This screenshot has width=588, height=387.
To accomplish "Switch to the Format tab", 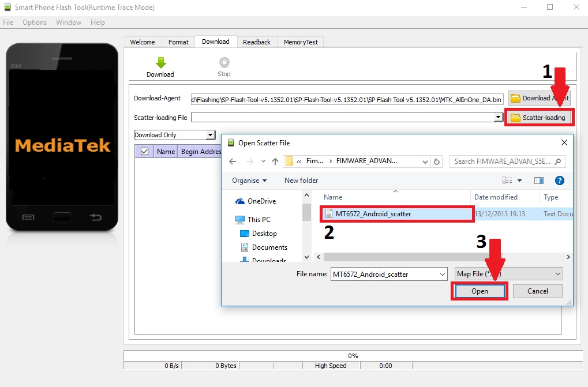I will click(x=178, y=42).
